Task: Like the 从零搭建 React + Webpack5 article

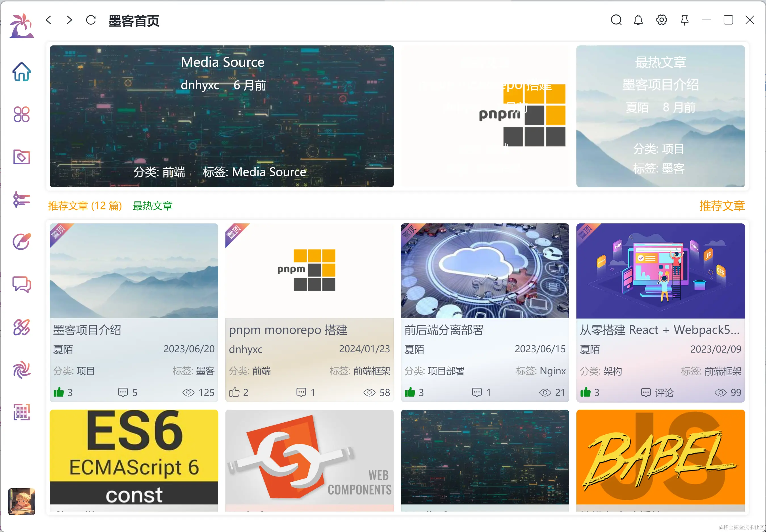Action: (x=585, y=392)
